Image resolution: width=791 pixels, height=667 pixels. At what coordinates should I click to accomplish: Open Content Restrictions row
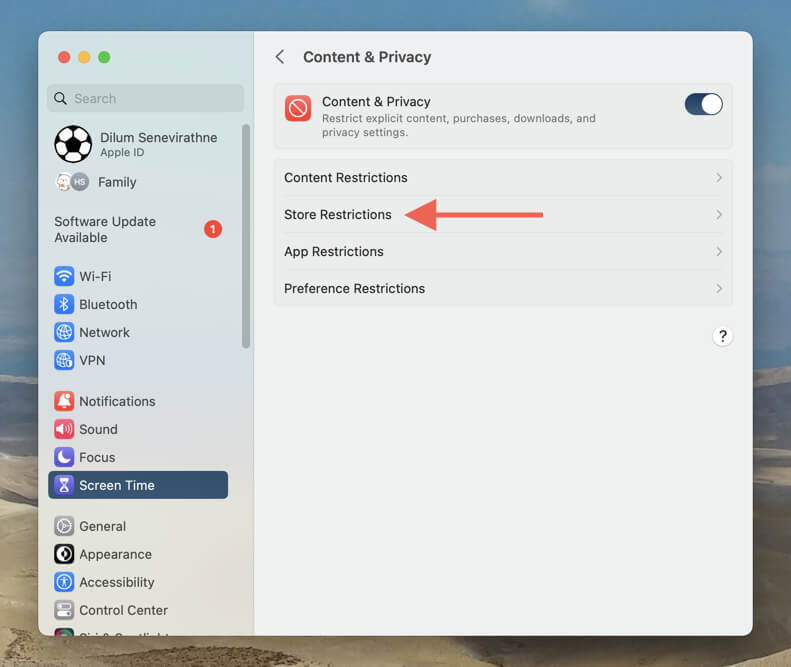click(x=503, y=178)
